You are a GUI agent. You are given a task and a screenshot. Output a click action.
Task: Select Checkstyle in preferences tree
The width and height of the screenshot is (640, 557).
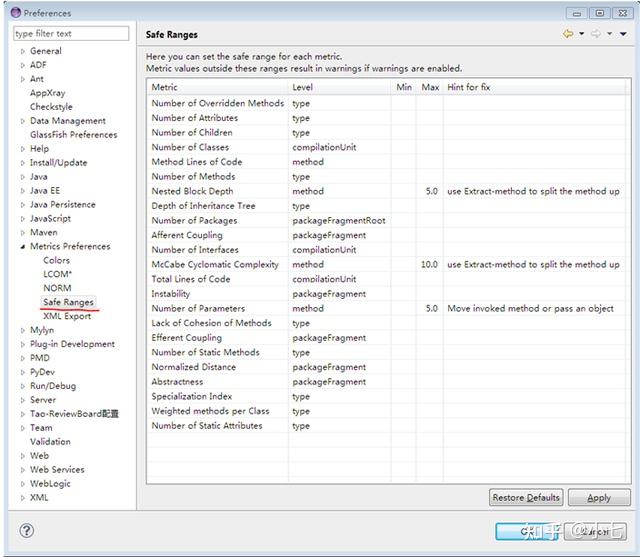click(51, 107)
